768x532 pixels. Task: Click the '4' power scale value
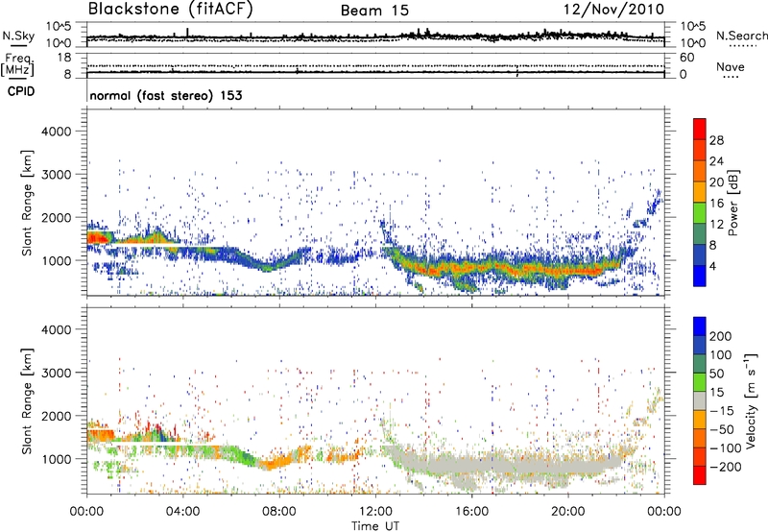pyautogui.click(x=712, y=266)
